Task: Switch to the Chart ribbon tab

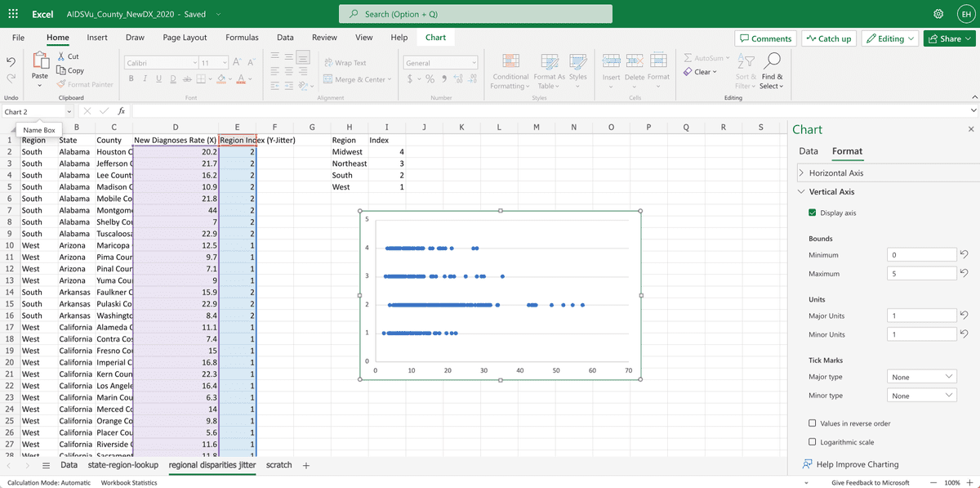Action: click(x=435, y=37)
